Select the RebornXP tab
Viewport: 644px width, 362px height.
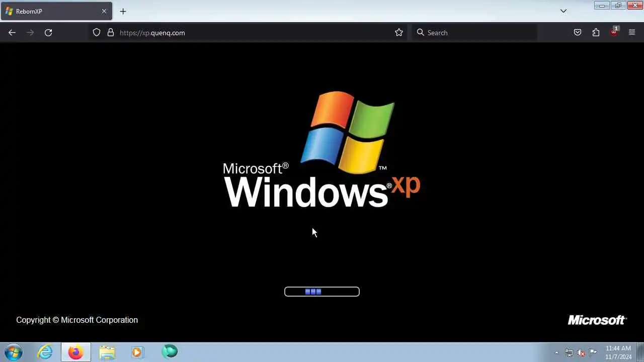(56, 11)
